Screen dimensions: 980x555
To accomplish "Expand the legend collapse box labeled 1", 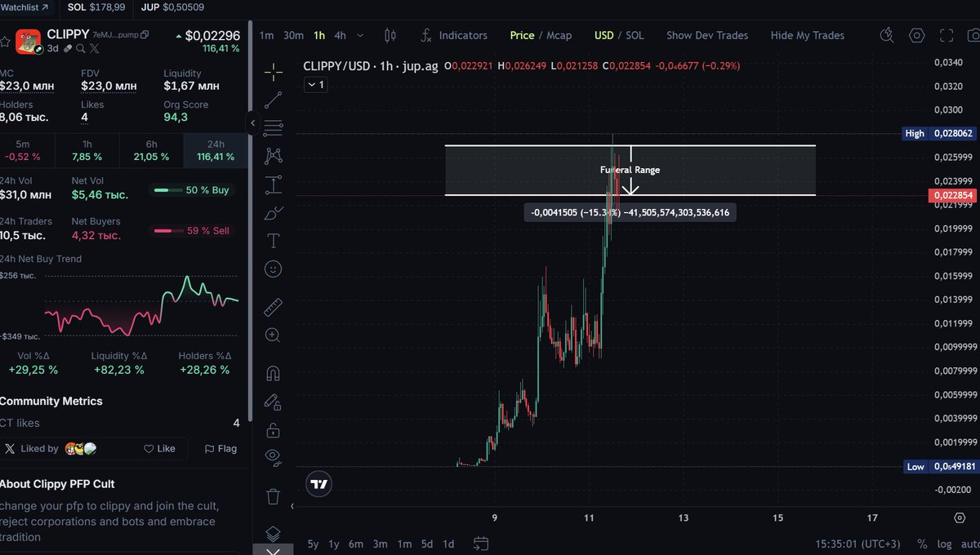I will coord(315,84).
